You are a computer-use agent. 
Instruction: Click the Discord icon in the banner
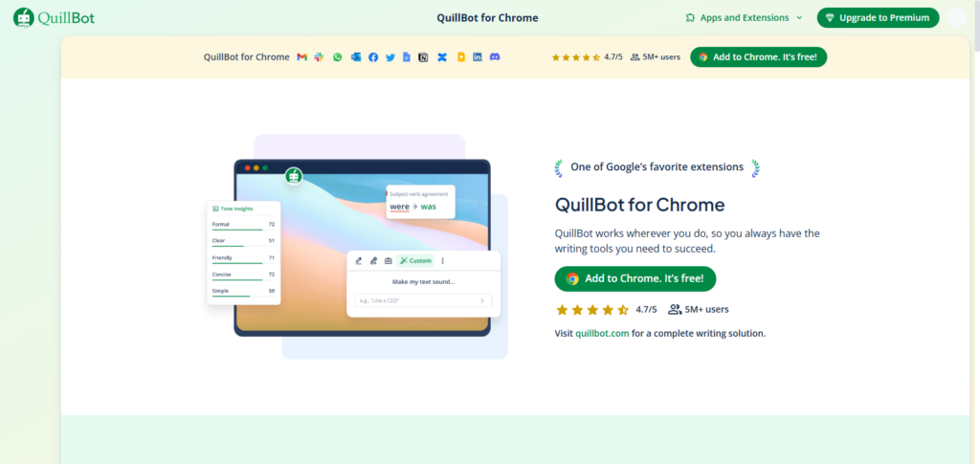(495, 57)
